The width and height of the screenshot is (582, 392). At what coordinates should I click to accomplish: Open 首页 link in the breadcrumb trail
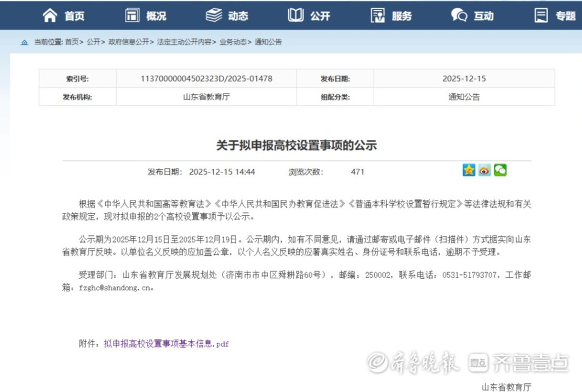pyautogui.click(x=72, y=42)
